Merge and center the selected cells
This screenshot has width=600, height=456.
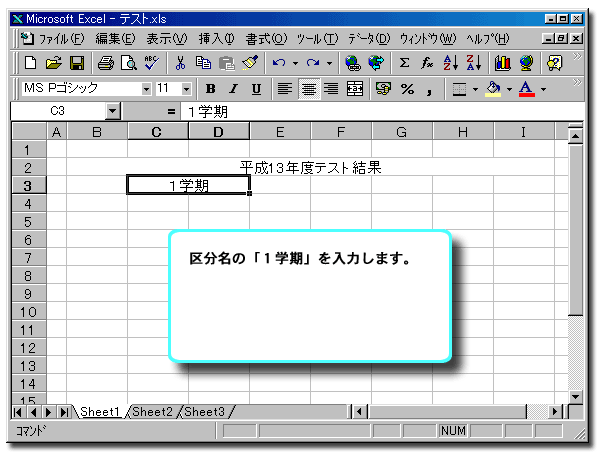click(x=355, y=89)
